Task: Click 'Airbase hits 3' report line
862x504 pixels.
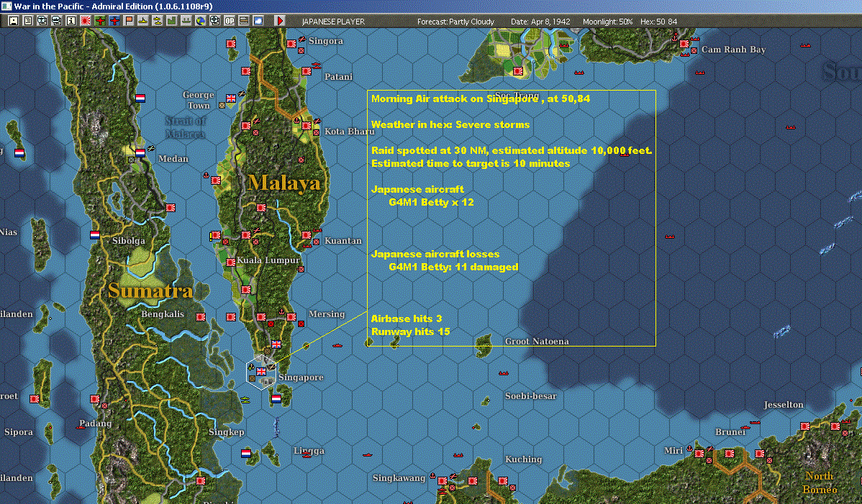Action: 407,319
